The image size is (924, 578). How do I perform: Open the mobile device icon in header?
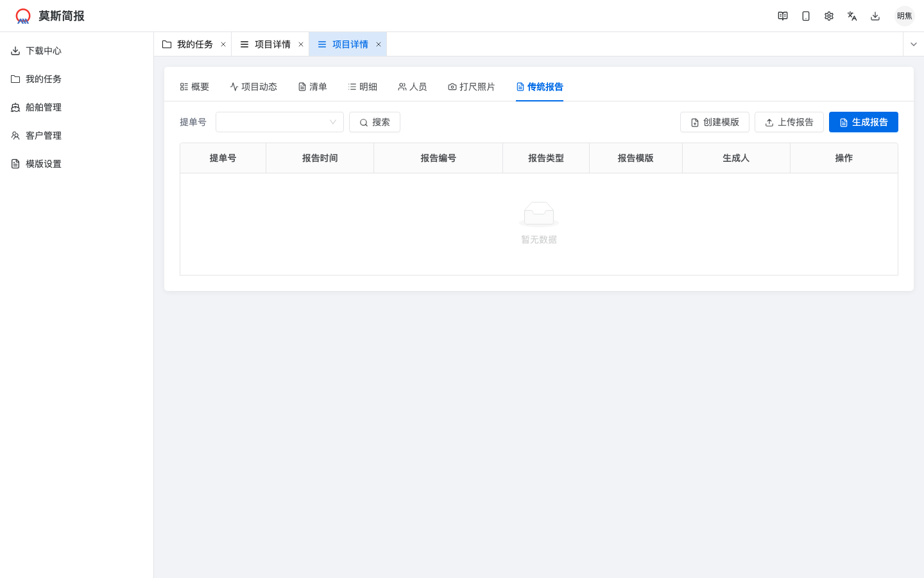coord(806,16)
